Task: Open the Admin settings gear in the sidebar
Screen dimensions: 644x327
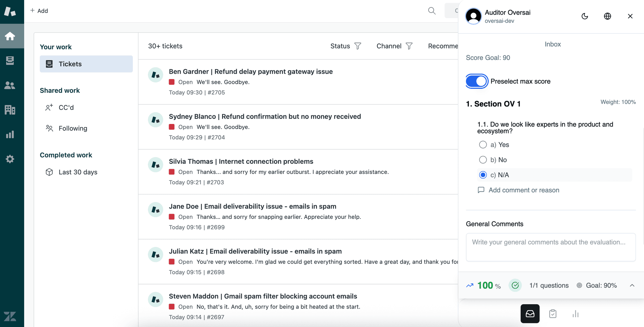Action: click(10, 159)
